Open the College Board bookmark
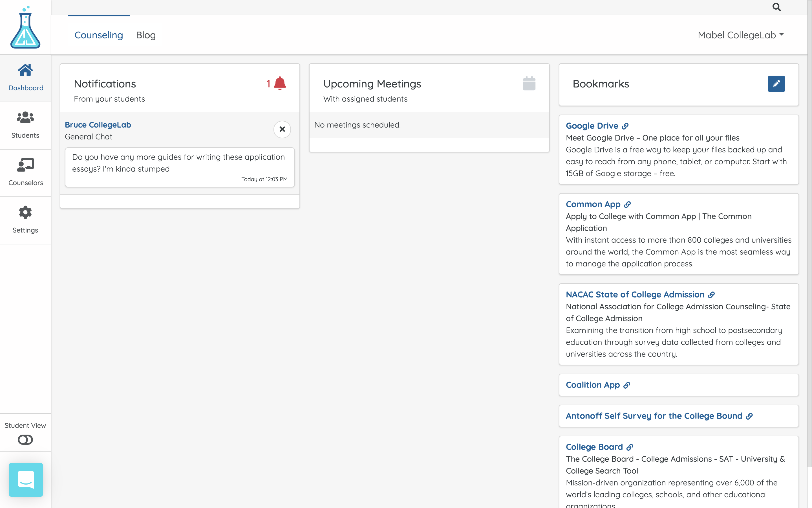 [x=594, y=447]
